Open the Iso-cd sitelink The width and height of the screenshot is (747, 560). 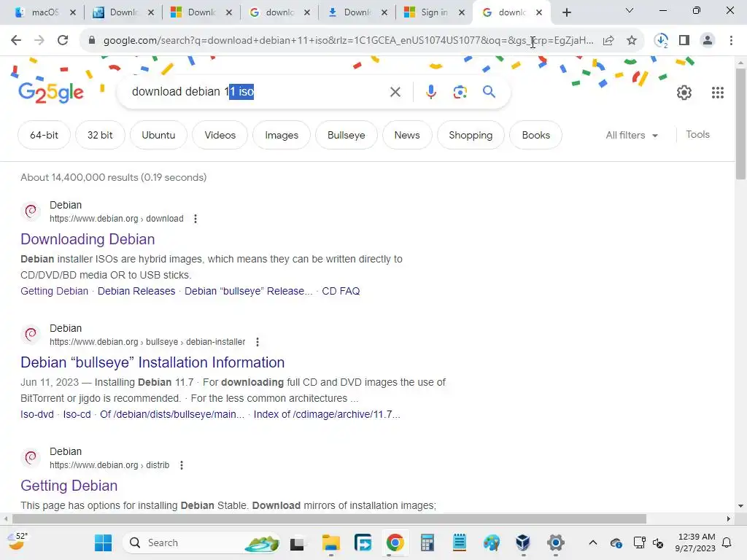(77, 414)
